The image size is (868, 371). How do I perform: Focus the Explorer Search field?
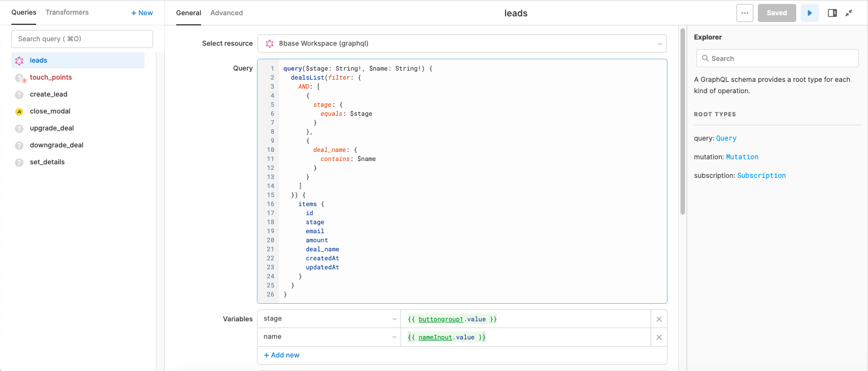click(x=777, y=58)
